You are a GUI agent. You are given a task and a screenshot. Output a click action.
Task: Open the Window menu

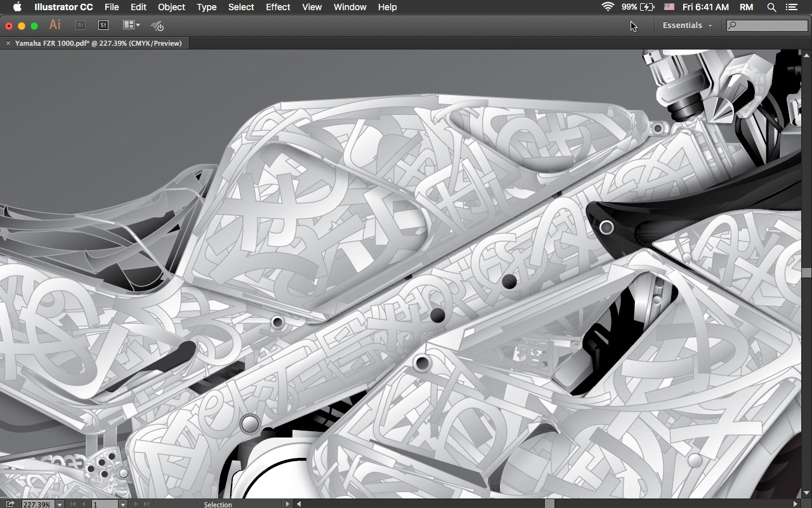[350, 7]
